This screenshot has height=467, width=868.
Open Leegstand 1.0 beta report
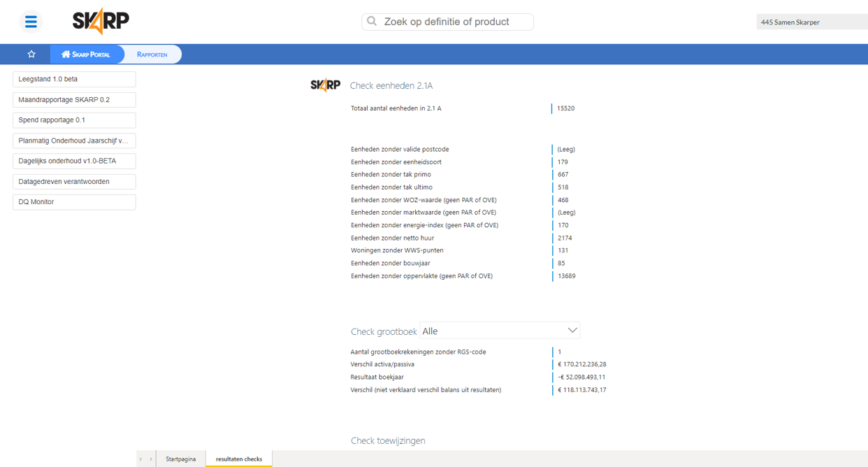[x=74, y=79]
